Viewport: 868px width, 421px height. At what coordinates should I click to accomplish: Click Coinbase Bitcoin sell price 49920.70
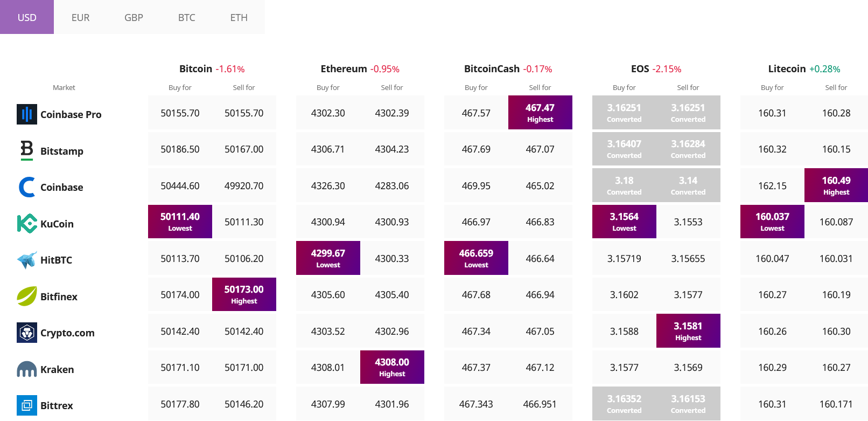(244, 186)
